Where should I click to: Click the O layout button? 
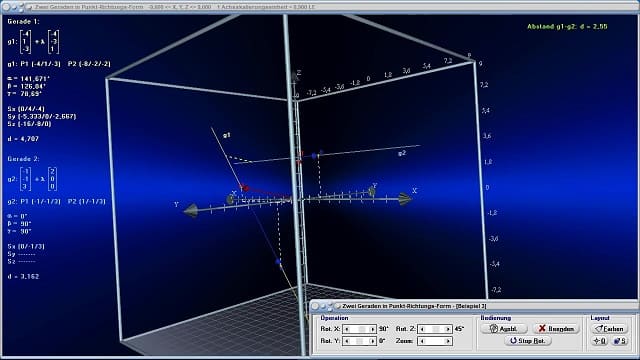coord(600,341)
